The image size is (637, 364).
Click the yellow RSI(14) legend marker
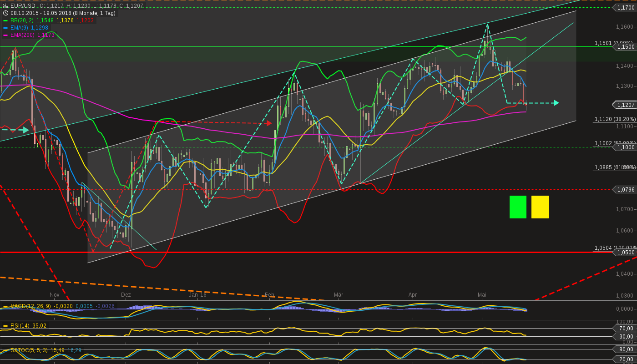[x=5, y=326]
